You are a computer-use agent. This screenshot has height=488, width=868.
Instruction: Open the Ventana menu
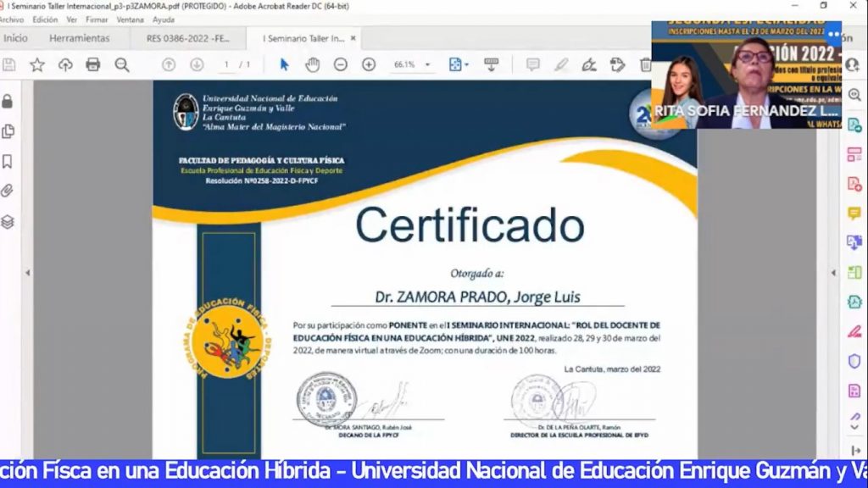point(130,19)
